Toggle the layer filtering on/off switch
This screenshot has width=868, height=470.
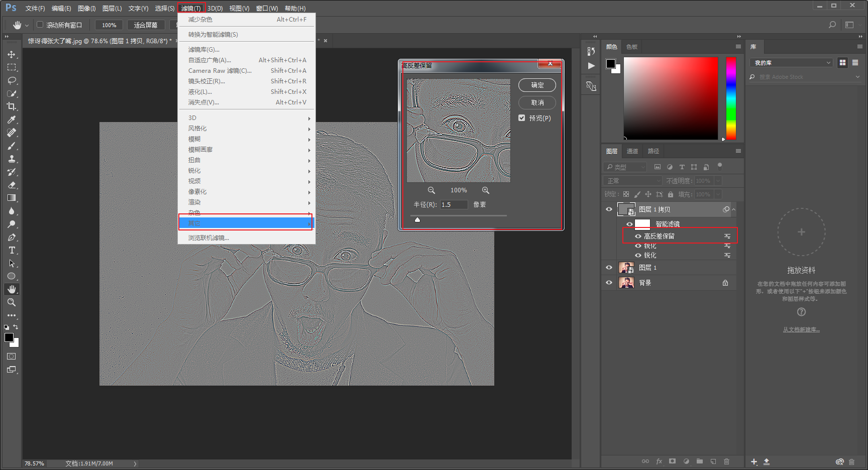tap(720, 166)
